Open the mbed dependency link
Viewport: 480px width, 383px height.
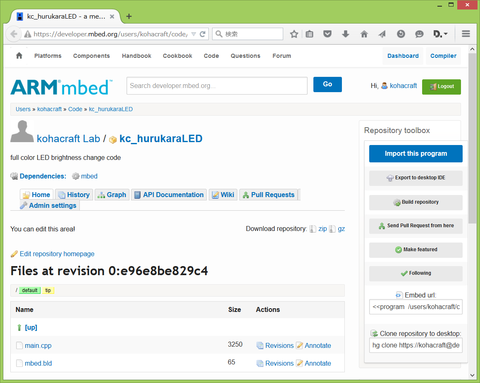coord(89,176)
